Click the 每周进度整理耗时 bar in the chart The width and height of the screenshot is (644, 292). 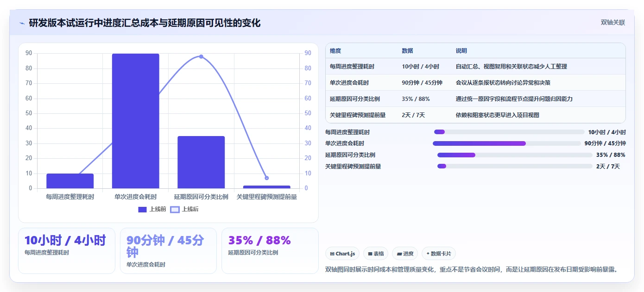70,181
